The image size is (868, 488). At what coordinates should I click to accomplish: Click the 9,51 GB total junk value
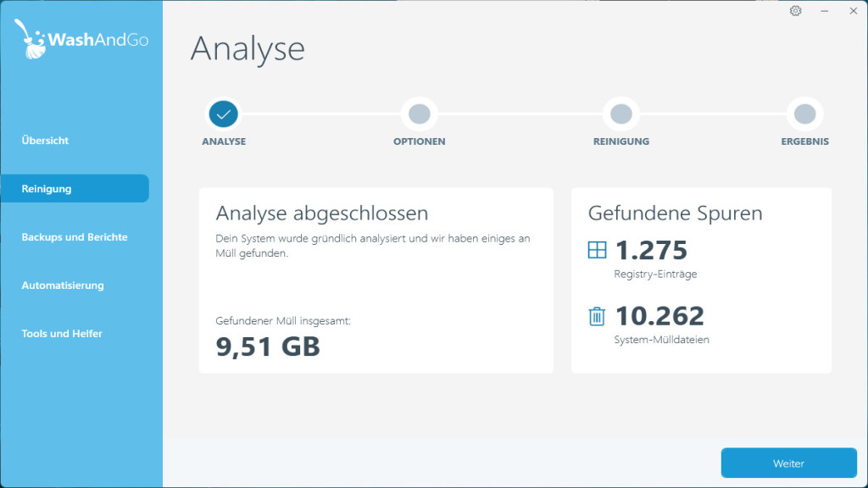268,346
